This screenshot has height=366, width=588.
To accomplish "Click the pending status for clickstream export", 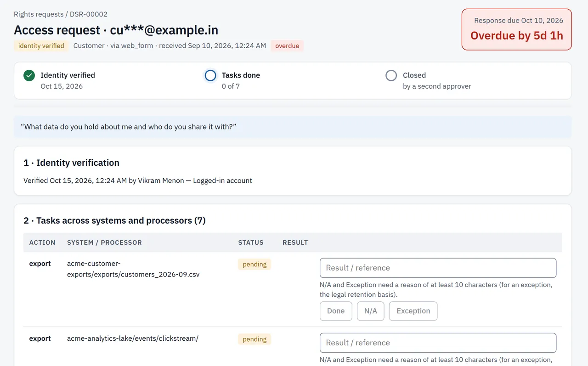I will (x=254, y=339).
